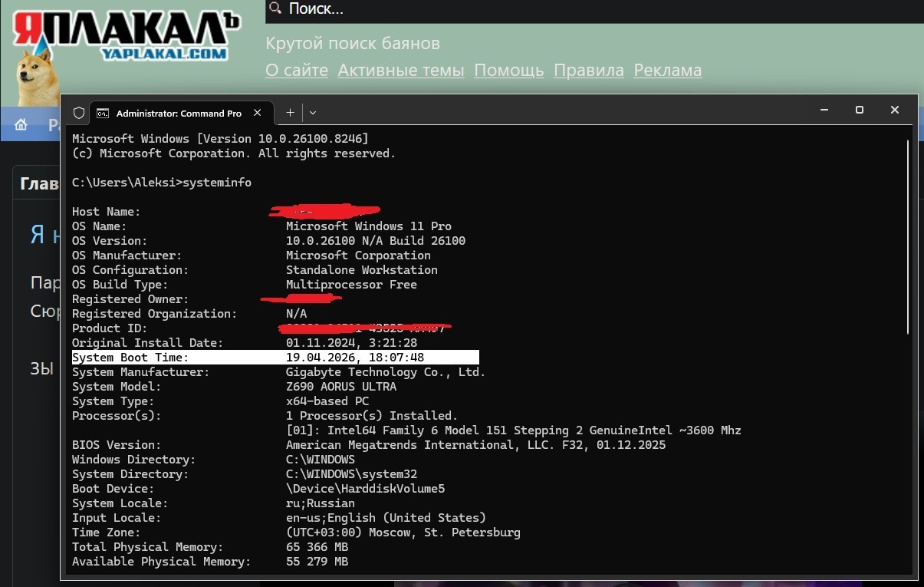924x587 pixels.
Task: Click the '01.11.2024, 3:21:28' install date
Action: [x=351, y=343]
